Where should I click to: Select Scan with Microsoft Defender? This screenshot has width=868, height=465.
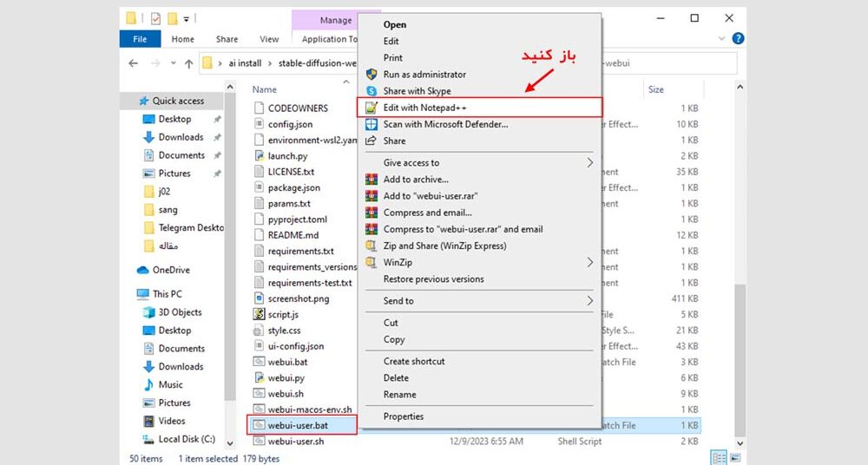[445, 124]
